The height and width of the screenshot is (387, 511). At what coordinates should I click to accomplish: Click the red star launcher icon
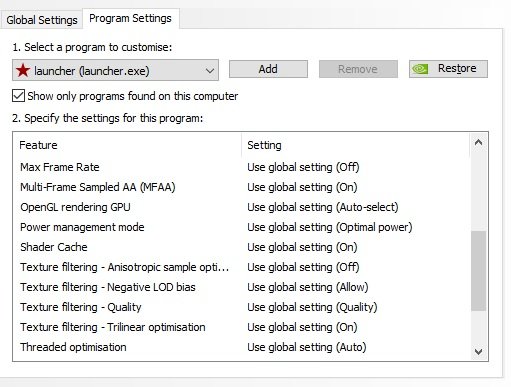(23, 70)
